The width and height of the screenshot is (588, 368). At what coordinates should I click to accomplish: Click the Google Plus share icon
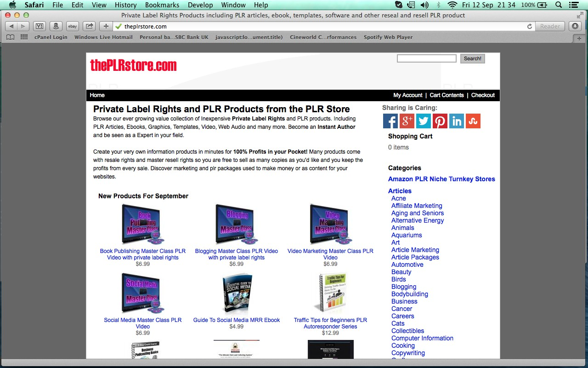407,121
